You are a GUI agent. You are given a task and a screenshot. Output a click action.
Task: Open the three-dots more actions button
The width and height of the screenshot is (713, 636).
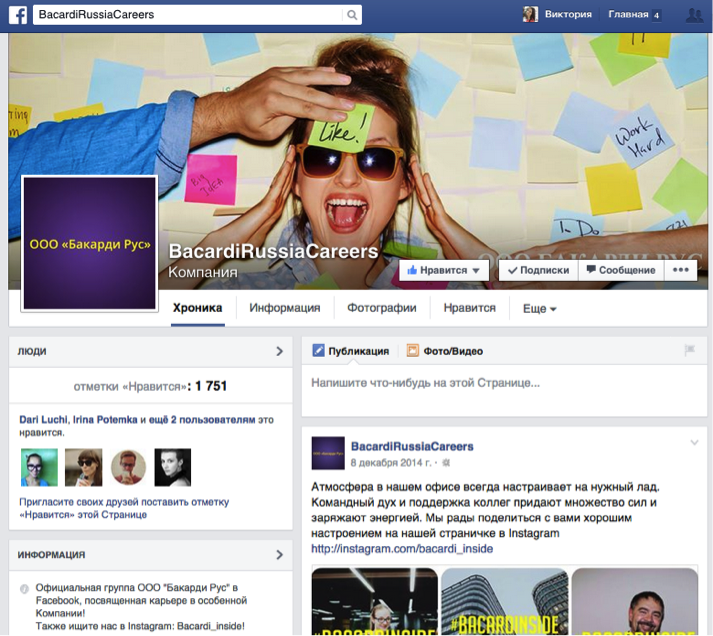click(680, 270)
